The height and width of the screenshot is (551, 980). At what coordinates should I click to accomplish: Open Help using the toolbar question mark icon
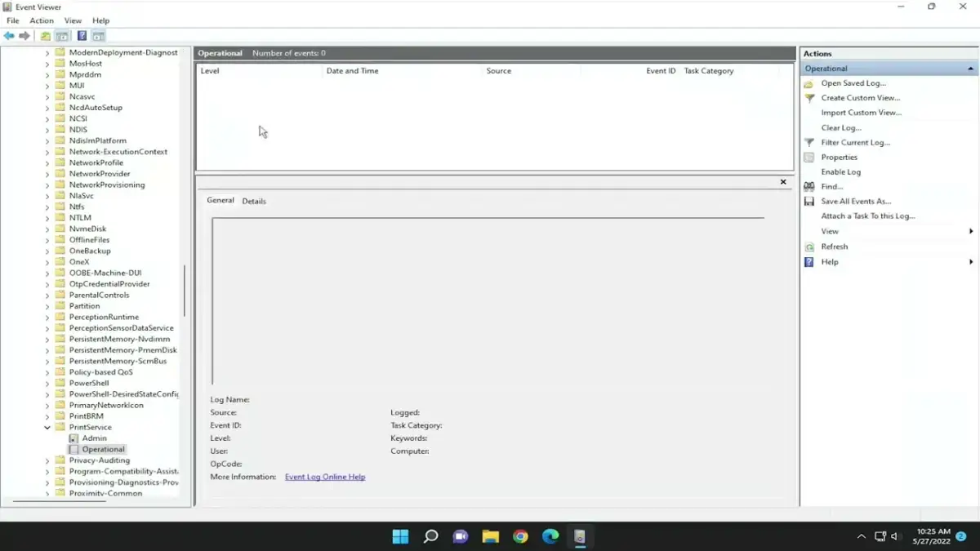pos(81,35)
